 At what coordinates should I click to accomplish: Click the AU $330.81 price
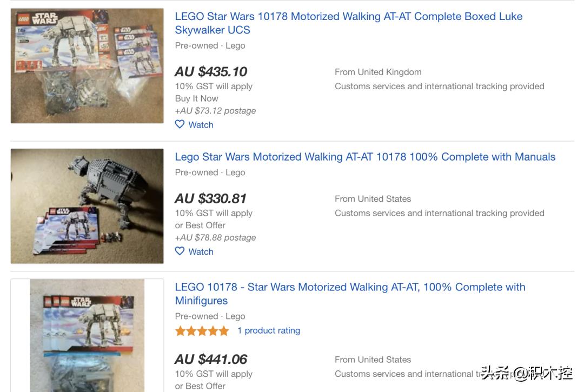coord(210,198)
